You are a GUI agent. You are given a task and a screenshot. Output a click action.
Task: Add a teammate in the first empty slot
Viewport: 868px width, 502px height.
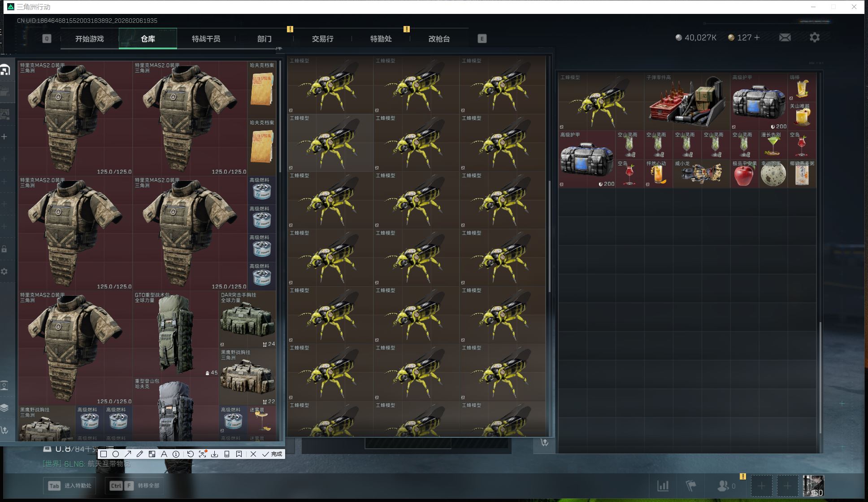(761, 485)
